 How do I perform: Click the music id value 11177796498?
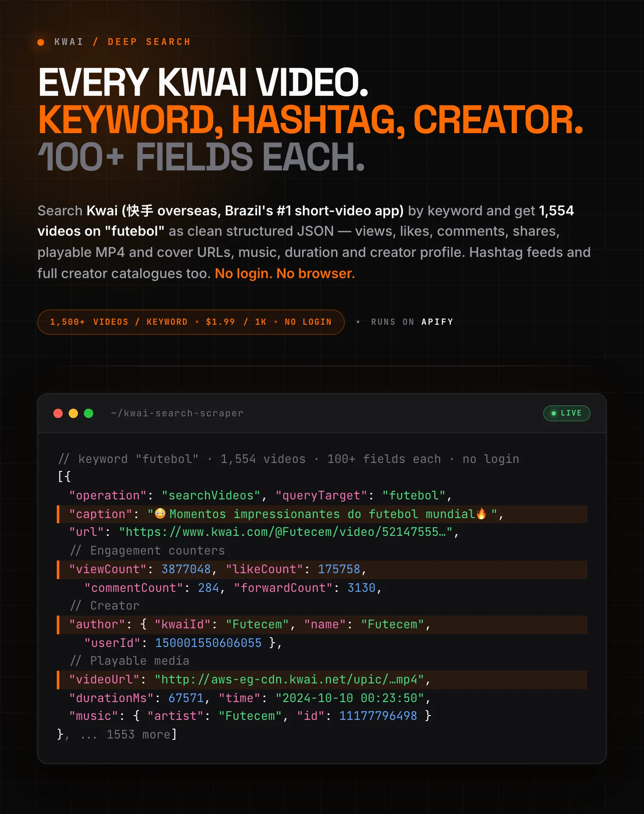coord(378,716)
